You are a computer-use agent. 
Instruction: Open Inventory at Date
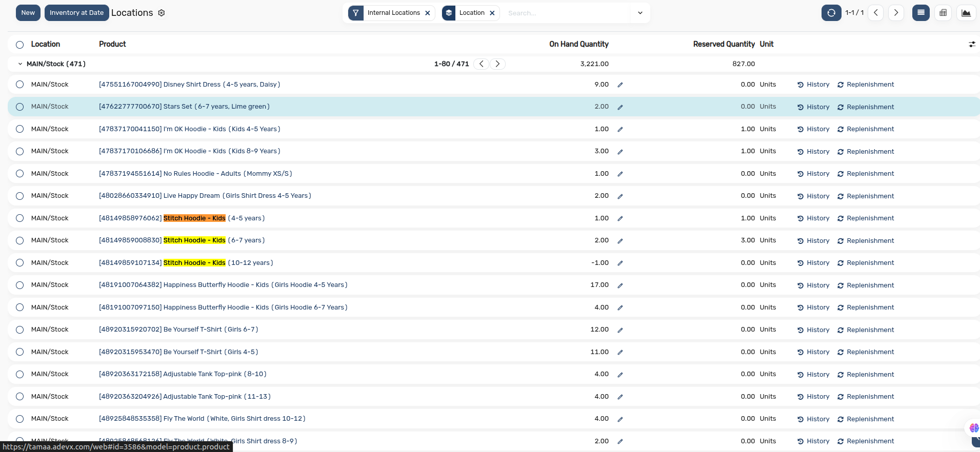coord(76,13)
